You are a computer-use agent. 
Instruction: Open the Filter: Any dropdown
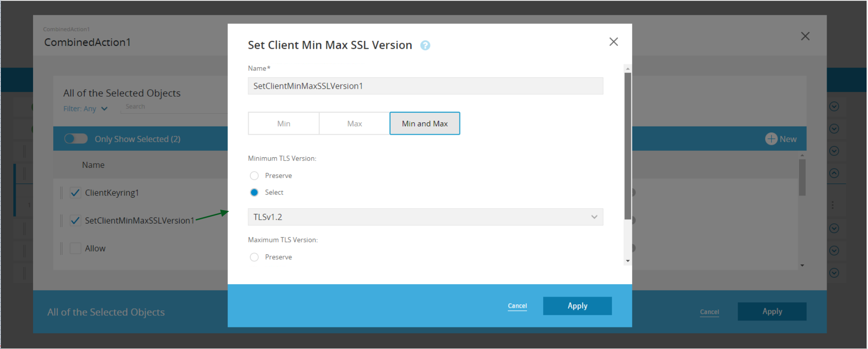pos(85,109)
